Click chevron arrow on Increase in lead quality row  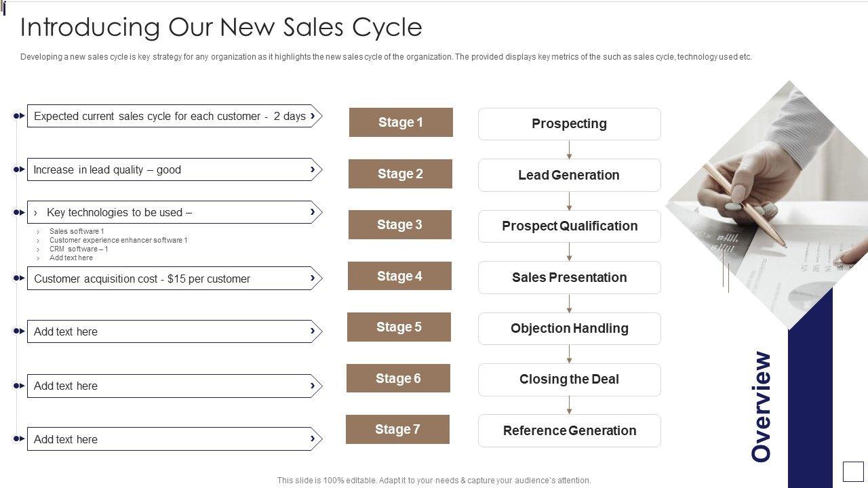(x=313, y=169)
